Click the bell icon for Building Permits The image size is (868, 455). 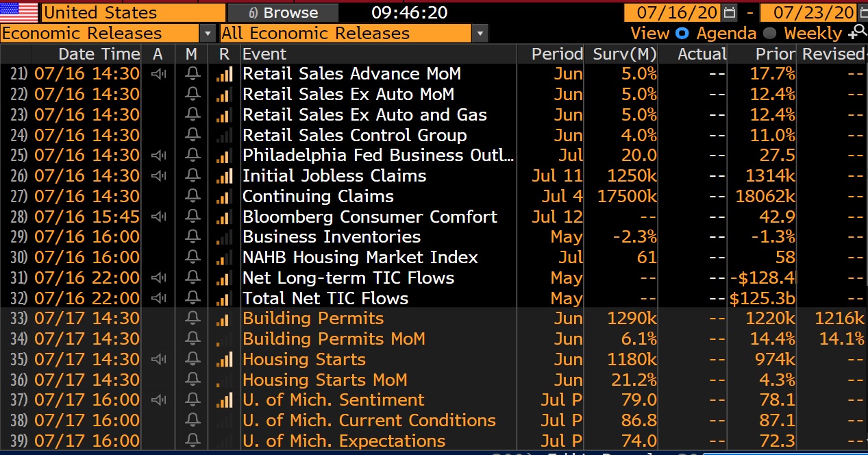coord(192,319)
